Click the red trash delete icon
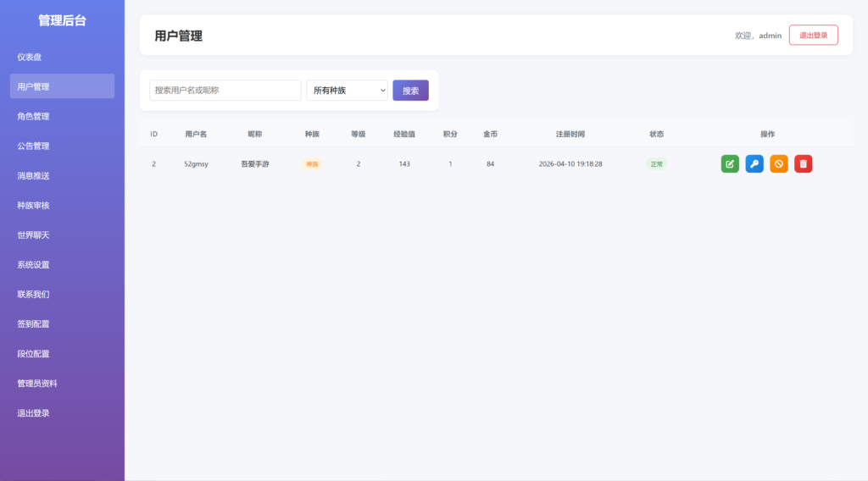Viewport: 868px width, 481px height. point(803,164)
